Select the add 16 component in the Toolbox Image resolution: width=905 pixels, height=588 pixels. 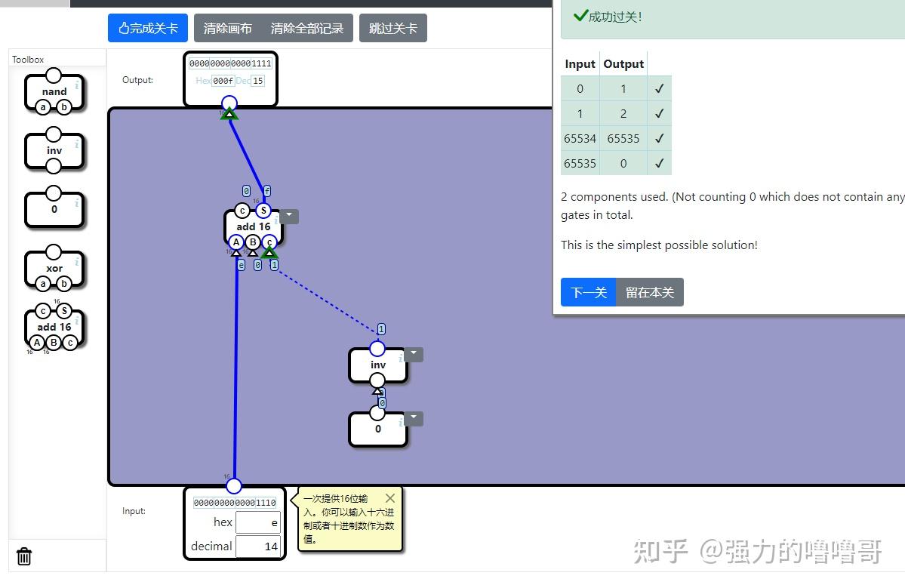[54, 327]
